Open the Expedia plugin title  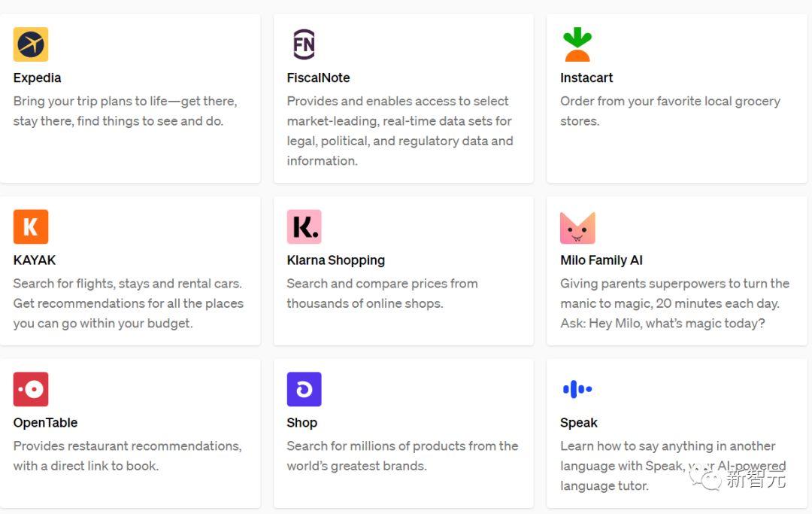click(37, 78)
